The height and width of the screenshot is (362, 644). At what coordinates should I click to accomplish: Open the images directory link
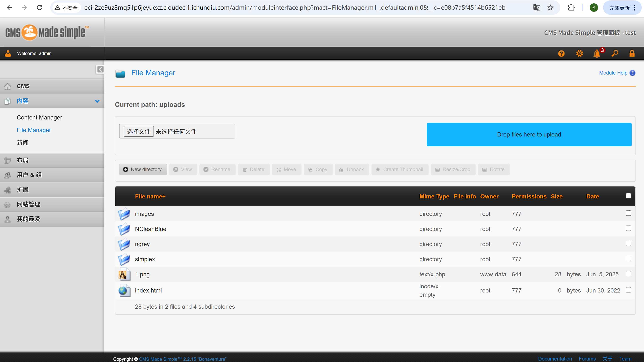(144, 214)
